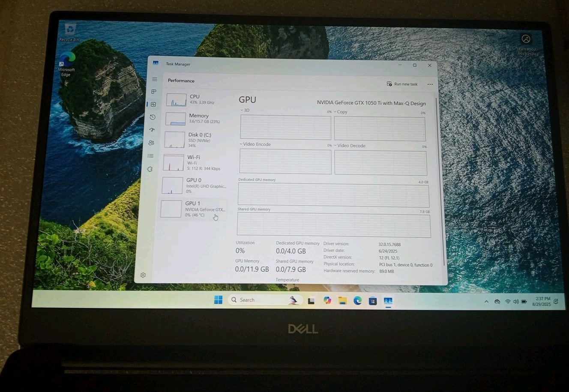569x392 pixels.
Task: Click the GPU Memory 0.0/11.9 GB value
Action: coord(252,269)
